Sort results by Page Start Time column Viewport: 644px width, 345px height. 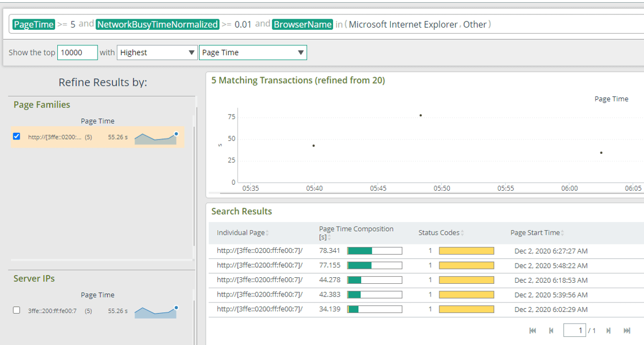(x=563, y=232)
